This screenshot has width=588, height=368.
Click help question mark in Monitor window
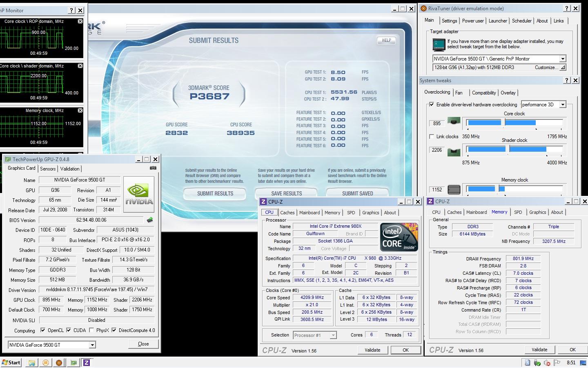point(71,10)
